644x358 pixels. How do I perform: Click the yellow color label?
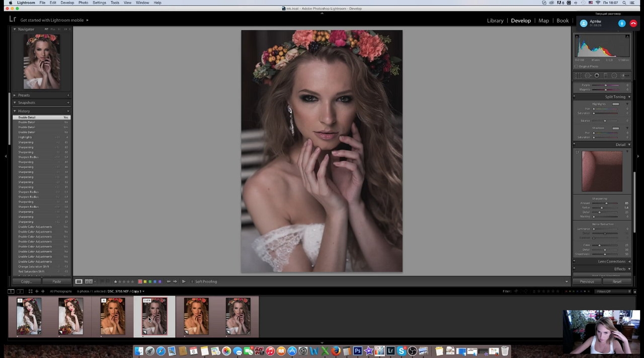pyautogui.click(x=145, y=281)
